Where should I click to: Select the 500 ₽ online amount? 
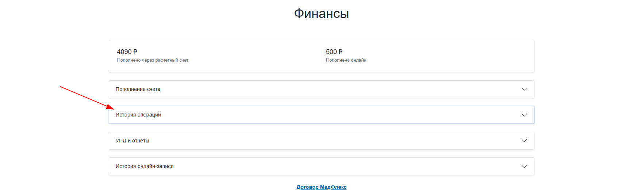tap(334, 52)
